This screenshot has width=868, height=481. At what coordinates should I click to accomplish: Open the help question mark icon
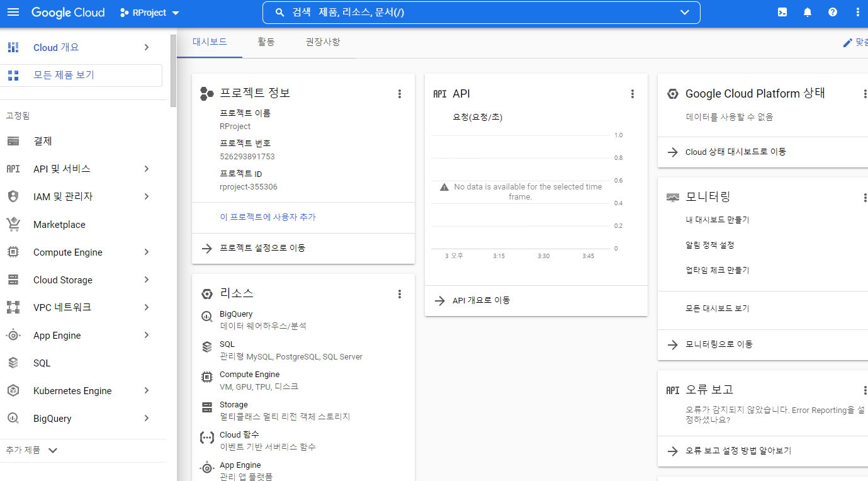pyautogui.click(x=833, y=13)
